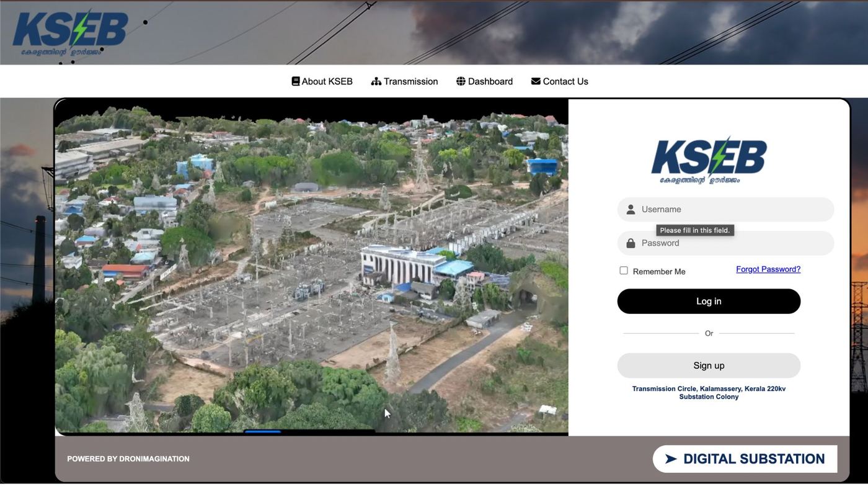Open the Contact Us menu item
The height and width of the screenshot is (489, 868).
click(560, 81)
